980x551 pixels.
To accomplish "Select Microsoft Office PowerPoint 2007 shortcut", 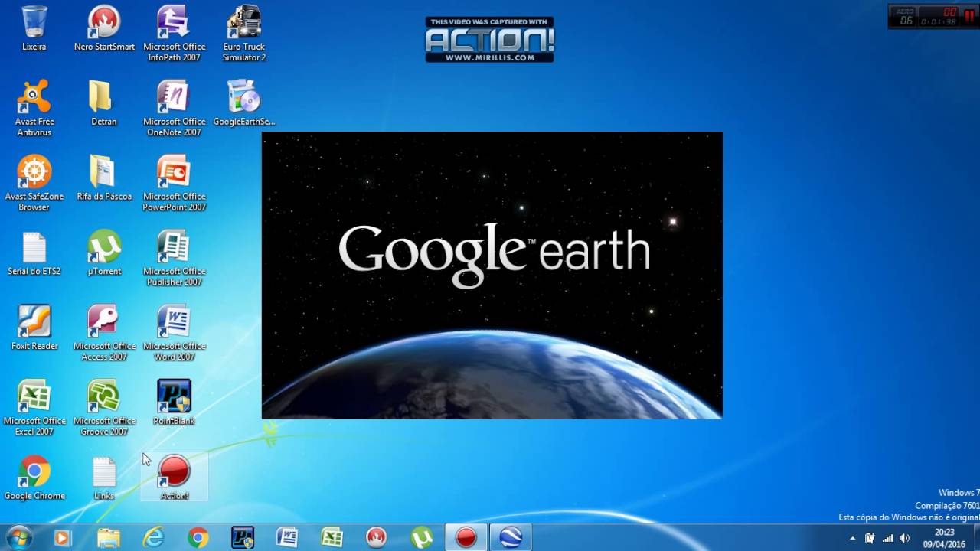I will [x=174, y=184].
